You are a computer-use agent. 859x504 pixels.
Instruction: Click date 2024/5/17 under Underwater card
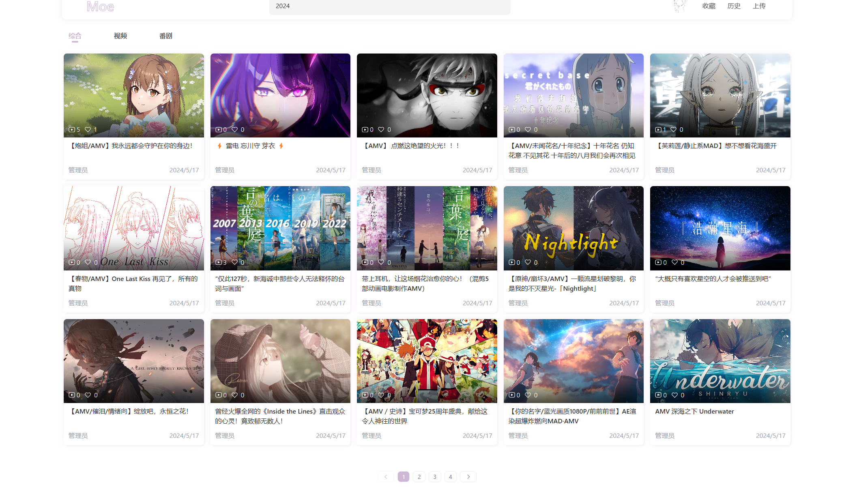(x=771, y=436)
